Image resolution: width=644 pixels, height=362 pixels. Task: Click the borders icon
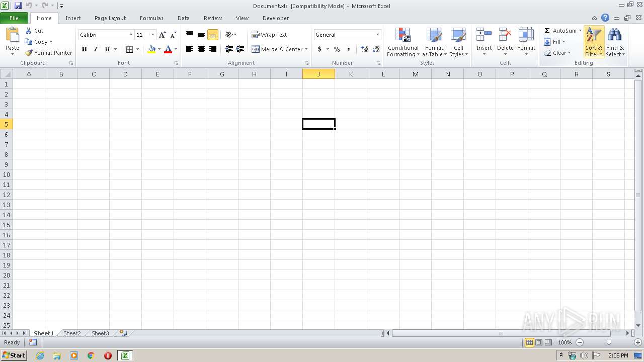(129, 49)
